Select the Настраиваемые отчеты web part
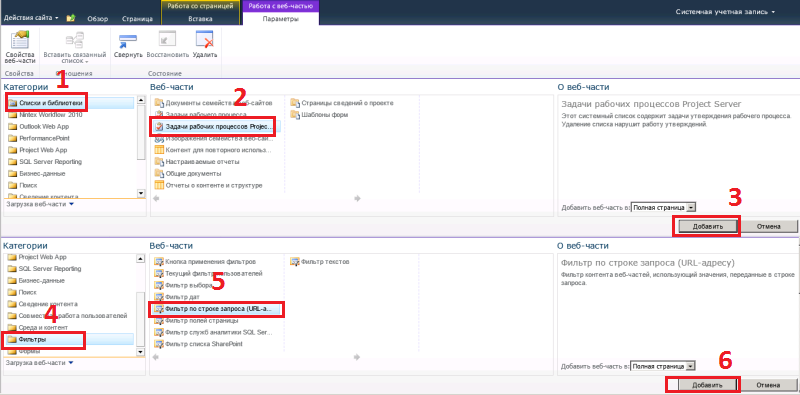 (197, 162)
